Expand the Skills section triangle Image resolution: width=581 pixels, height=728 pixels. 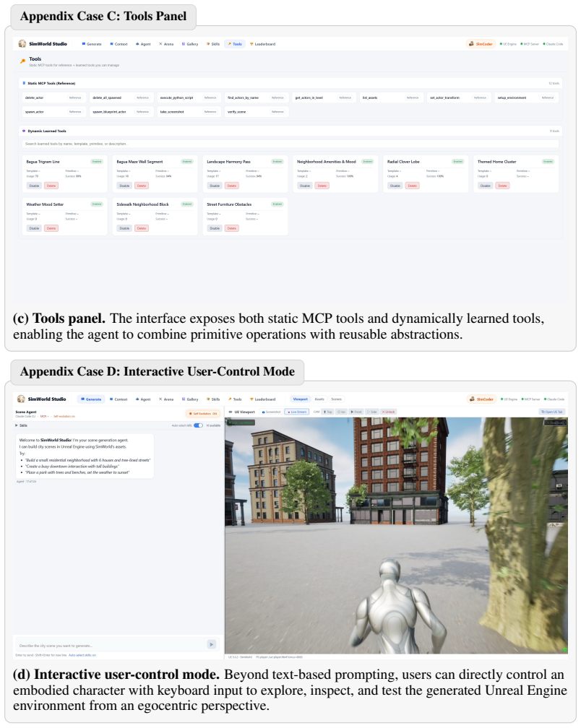(x=17, y=425)
